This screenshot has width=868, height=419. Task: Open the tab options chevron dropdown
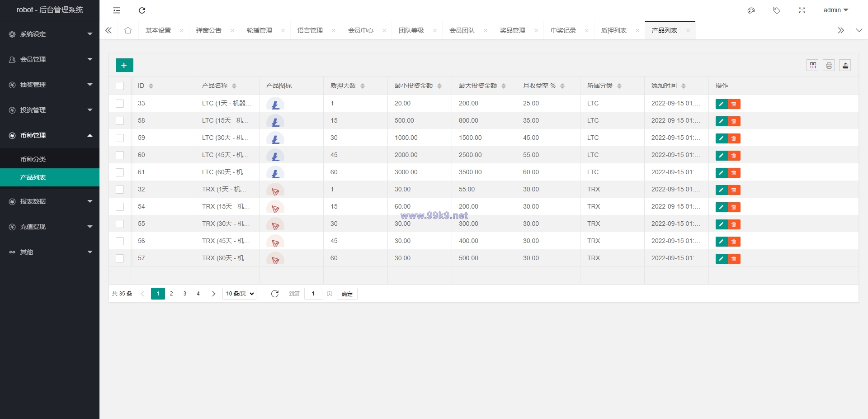859,30
